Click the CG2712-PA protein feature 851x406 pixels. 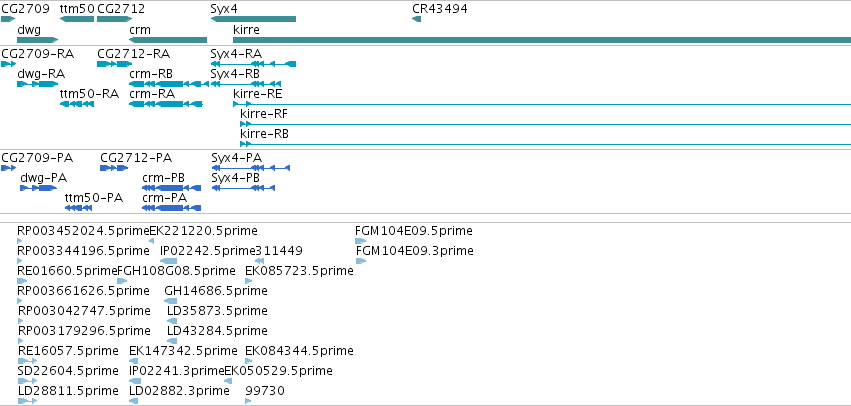pyautogui.click(x=114, y=168)
